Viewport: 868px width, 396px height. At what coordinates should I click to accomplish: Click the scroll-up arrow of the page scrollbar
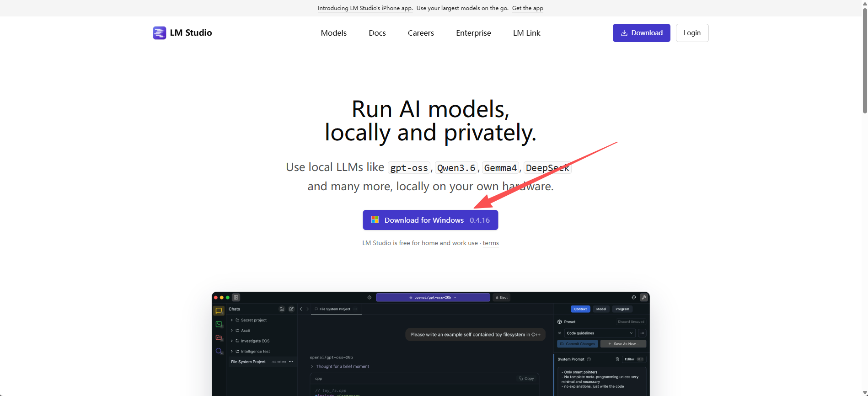point(864,4)
